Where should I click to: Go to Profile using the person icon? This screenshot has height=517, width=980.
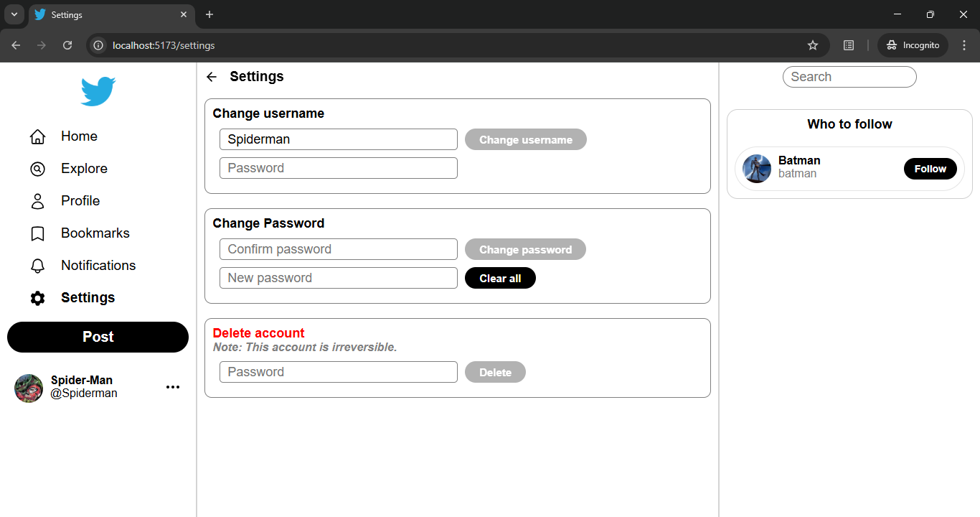[x=37, y=201]
